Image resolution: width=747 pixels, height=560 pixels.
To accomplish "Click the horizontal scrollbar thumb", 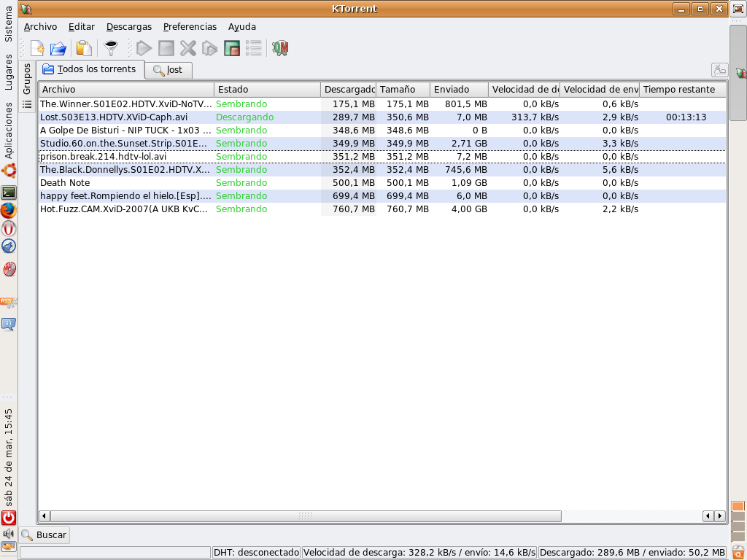I will 306,516.
